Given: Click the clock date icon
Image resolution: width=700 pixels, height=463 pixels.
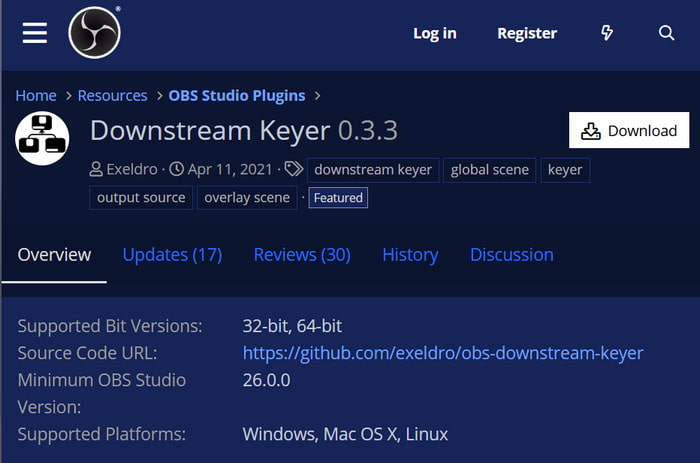Looking at the screenshot, I should pyautogui.click(x=176, y=169).
